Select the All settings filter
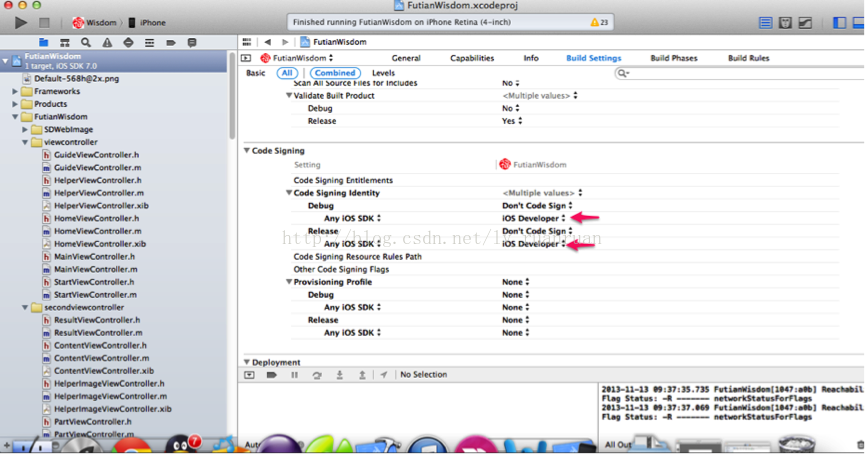The width and height of the screenshot is (865, 454). (287, 73)
